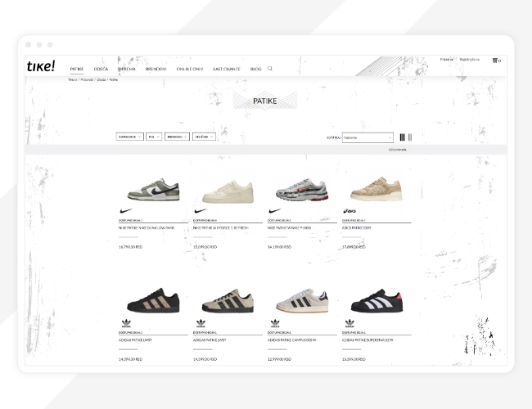The width and height of the screenshot is (532, 409).
Task: Expand the Veličina filter dropdown
Action: [204, 137]
